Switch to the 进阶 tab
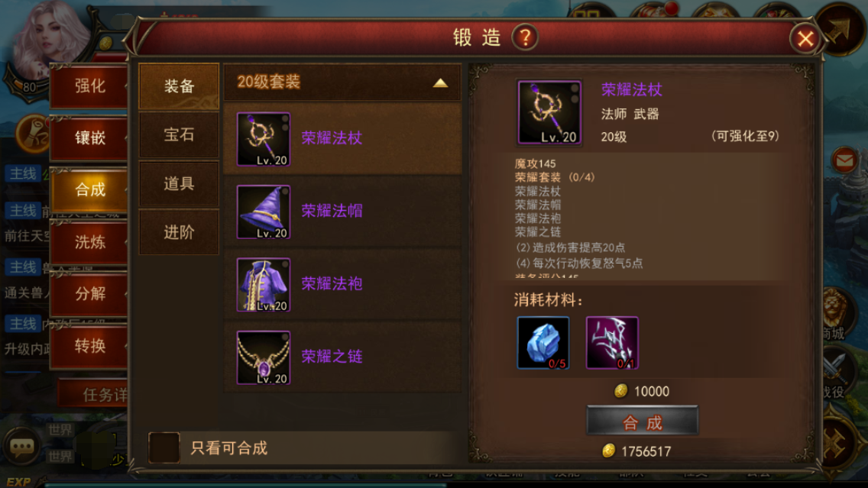This screenshot has width=868, height=488. click(x=179, y=232)
